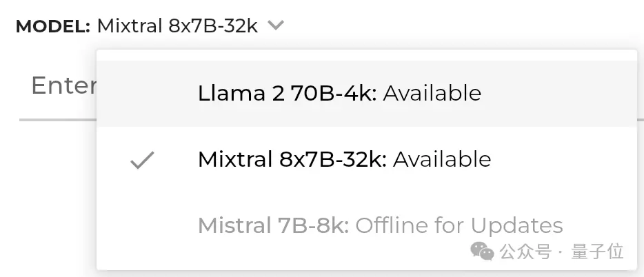The image size is (644, 277).
Task: Click the MODEL: label
Action: [53, 27]
